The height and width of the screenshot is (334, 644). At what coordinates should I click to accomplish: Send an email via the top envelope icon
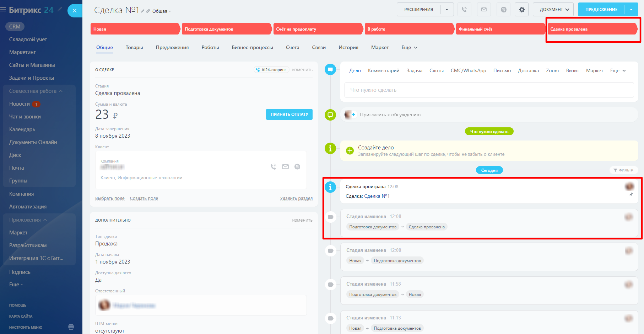click(x=484, y=10)
